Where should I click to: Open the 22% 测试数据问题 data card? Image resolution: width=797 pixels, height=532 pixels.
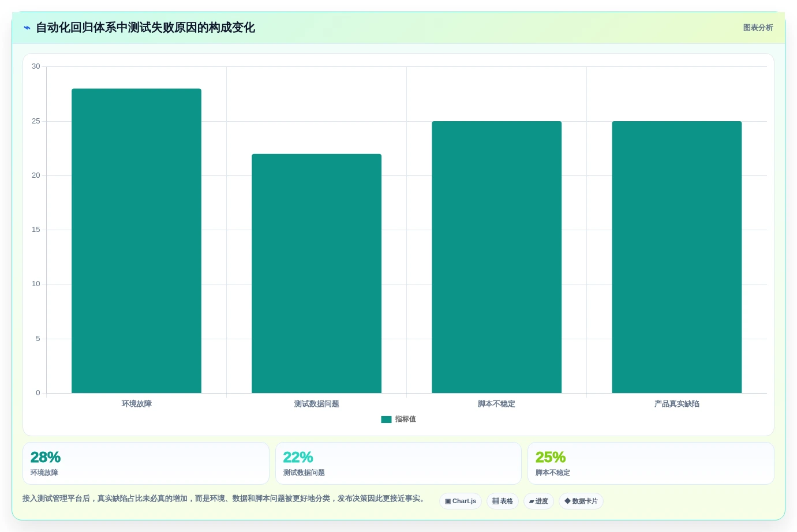click(398, 463)
